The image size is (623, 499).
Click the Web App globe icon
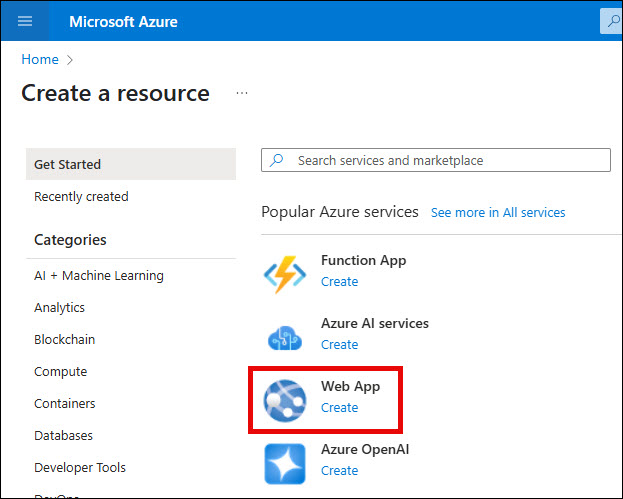click(285, 400)
